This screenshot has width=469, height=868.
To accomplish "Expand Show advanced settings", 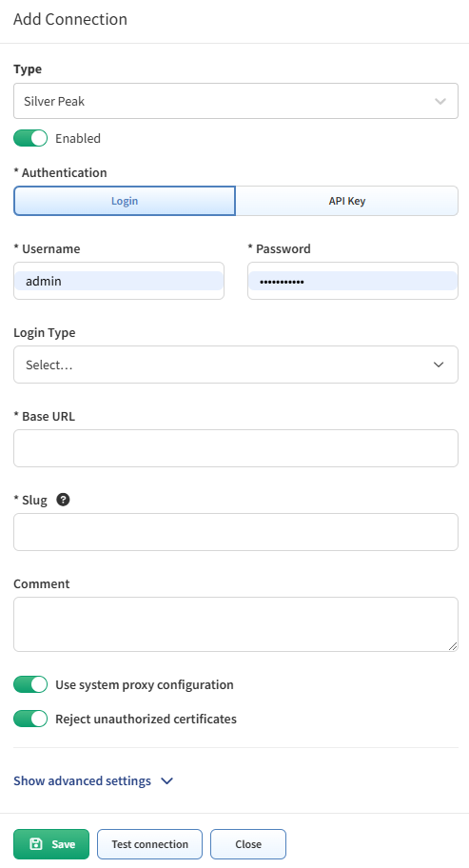I will 82,780.
